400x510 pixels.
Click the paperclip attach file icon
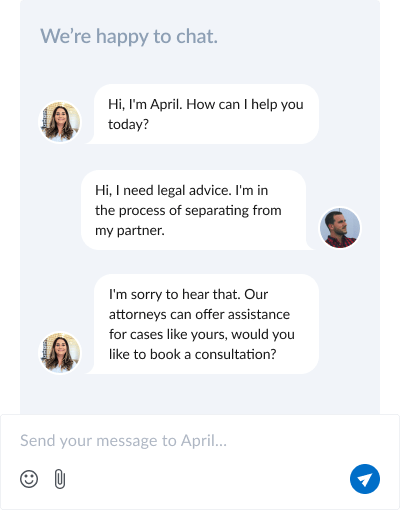pos(60,479)
